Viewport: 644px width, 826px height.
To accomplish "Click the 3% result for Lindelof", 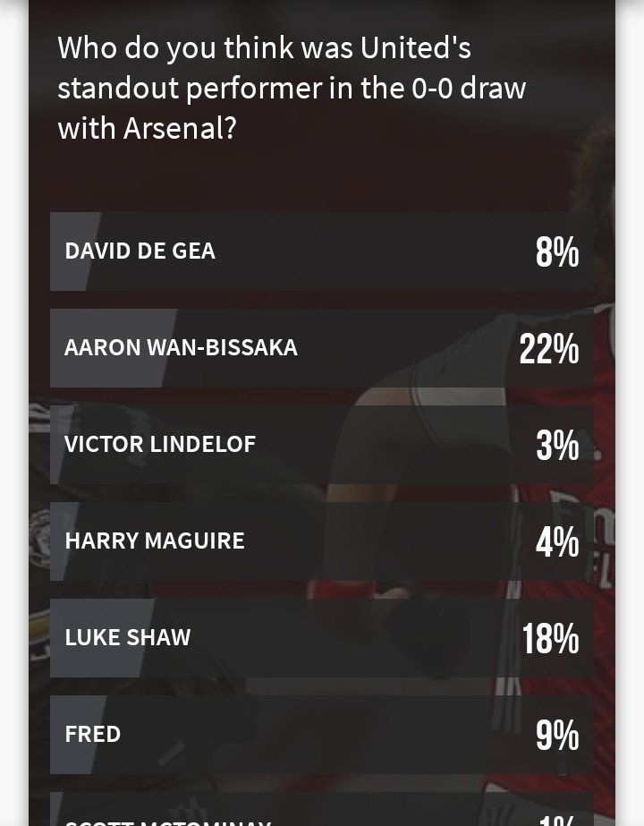I will (x=557, y=445).
